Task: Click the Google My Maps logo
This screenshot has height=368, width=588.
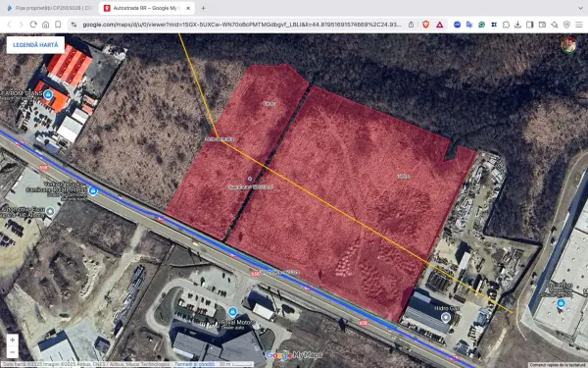Action: tap(294, 355)
